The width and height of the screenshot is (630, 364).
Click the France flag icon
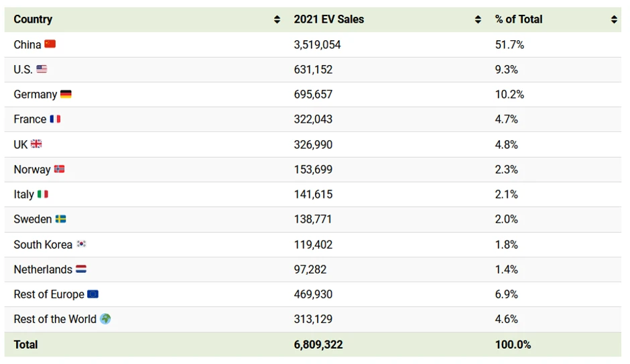click(x=55, y=119)
